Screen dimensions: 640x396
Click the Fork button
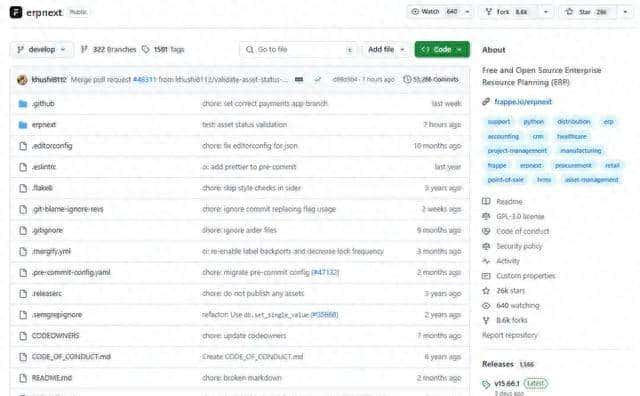click(x=509, y=12)
